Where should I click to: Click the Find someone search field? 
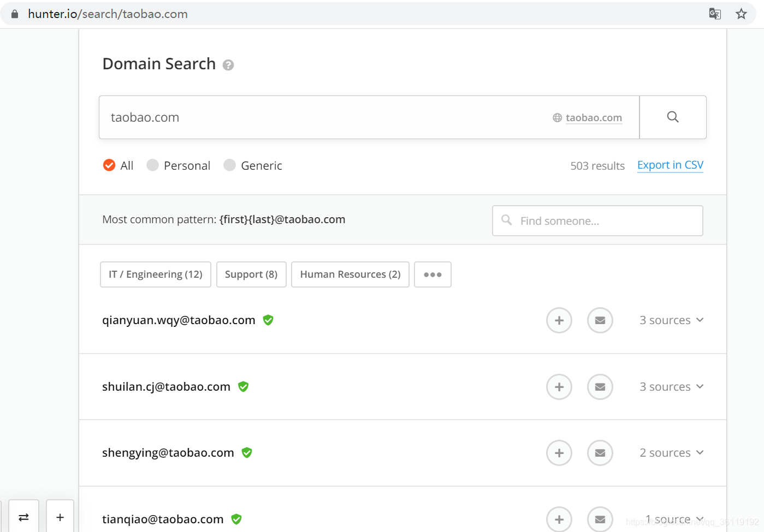point(597,221)
